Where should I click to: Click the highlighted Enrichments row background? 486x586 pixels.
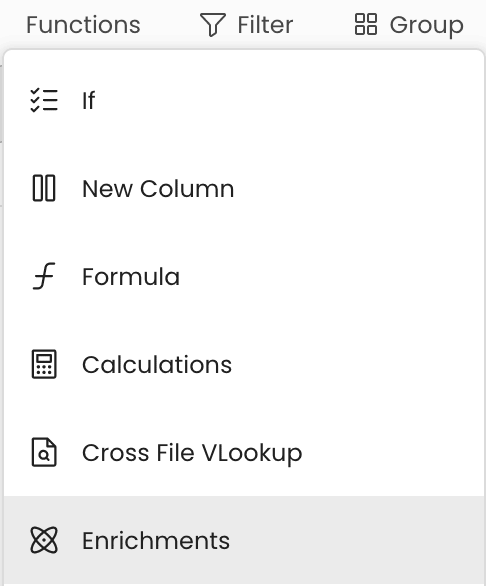(x=244, y=540)
